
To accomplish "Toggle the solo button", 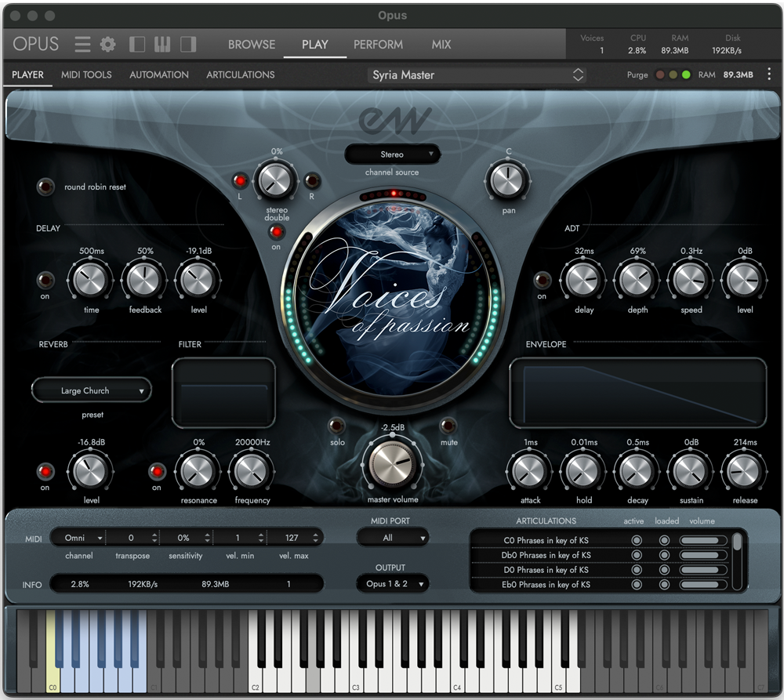I will point(336,426).
